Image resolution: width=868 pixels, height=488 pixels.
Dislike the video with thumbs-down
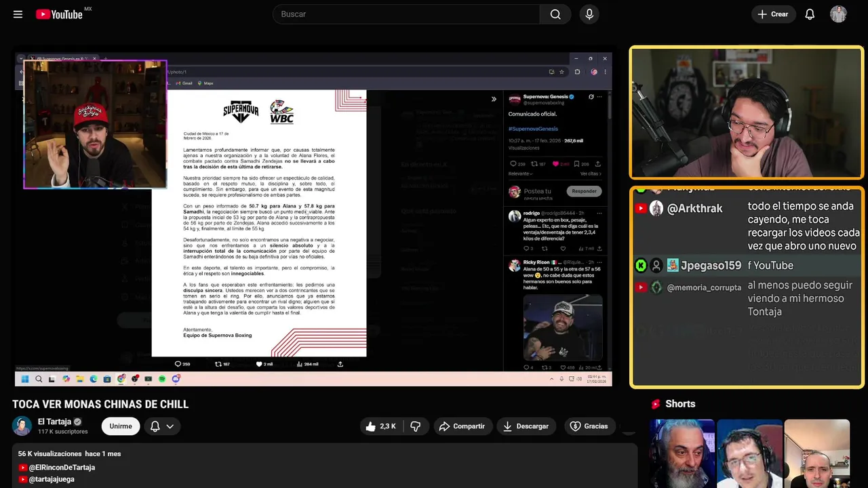[416, 426]
